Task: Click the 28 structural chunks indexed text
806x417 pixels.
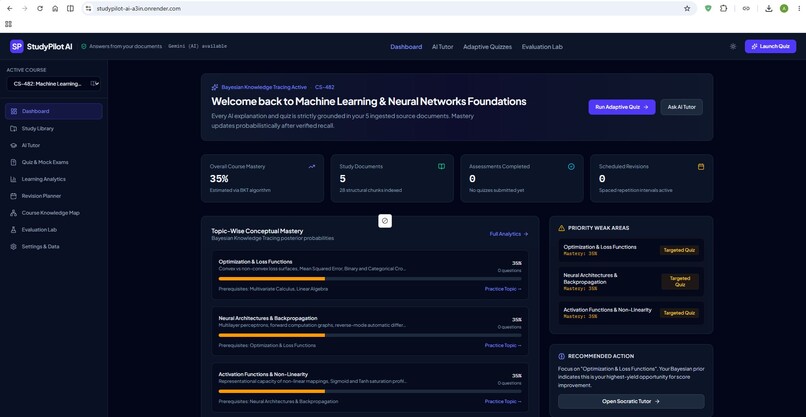Action: (x=371, y=190)
